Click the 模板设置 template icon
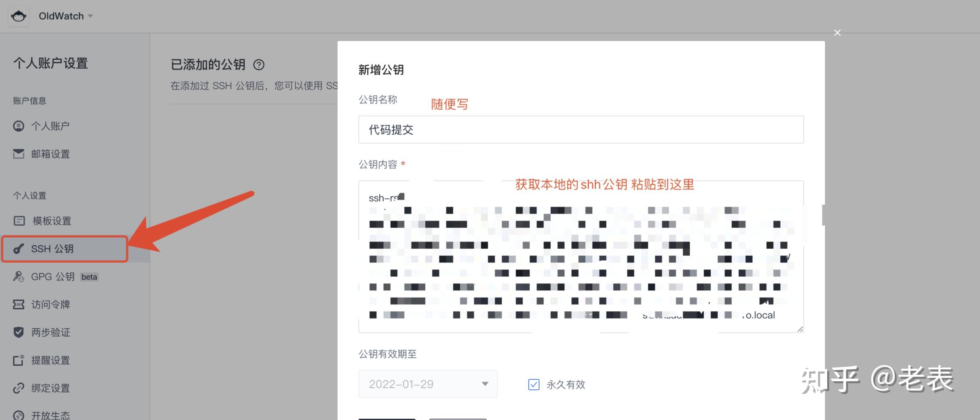 (x=19, y=221)
